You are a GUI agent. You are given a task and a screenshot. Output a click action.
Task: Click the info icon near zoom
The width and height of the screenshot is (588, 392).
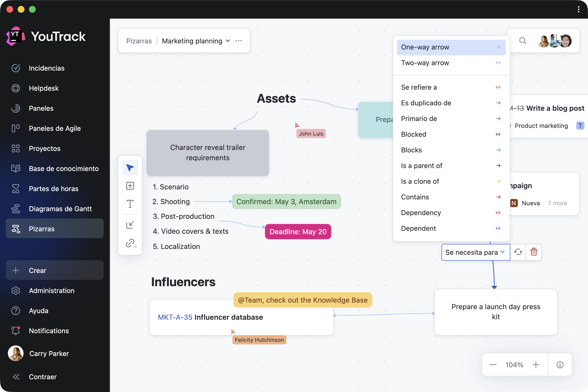560,365
